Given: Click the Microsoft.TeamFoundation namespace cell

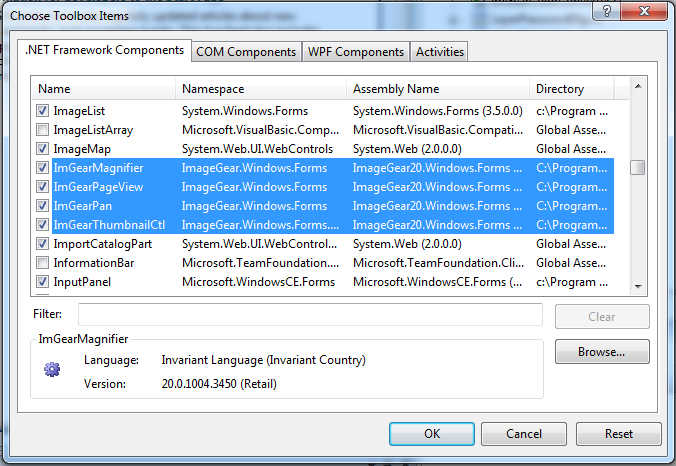Looking at the screenshot, I should [x=260, y=263].
